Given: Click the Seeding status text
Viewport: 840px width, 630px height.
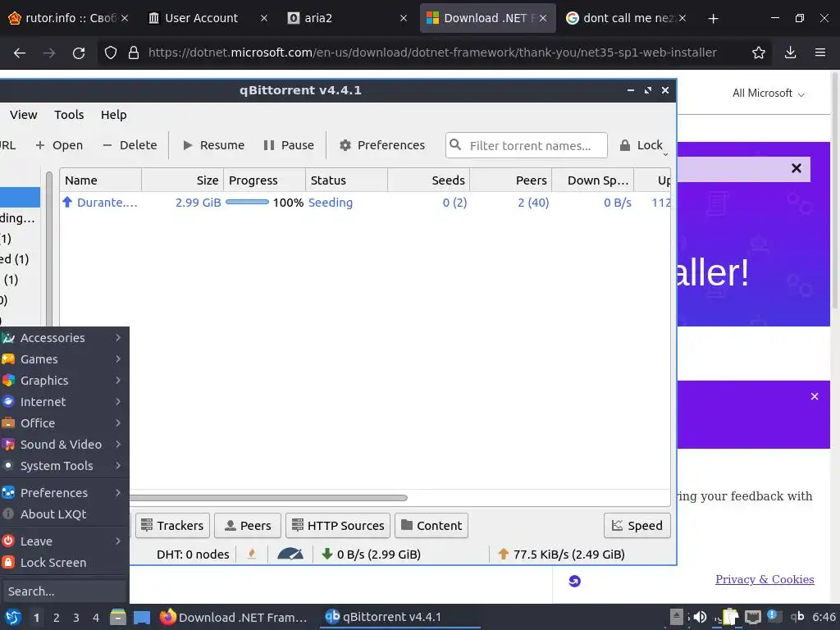Looking at the screenshot, I should tap(331, 203).
